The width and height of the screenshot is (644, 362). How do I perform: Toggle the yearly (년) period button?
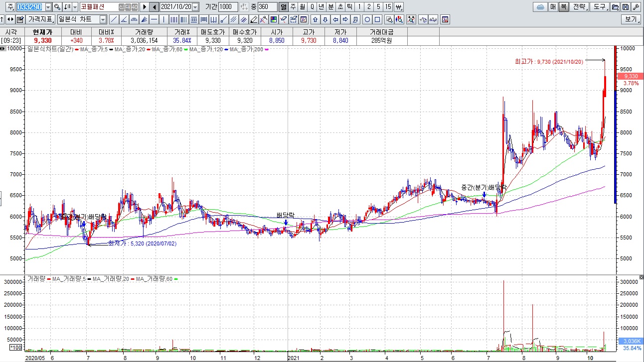[x=321, y=7]
